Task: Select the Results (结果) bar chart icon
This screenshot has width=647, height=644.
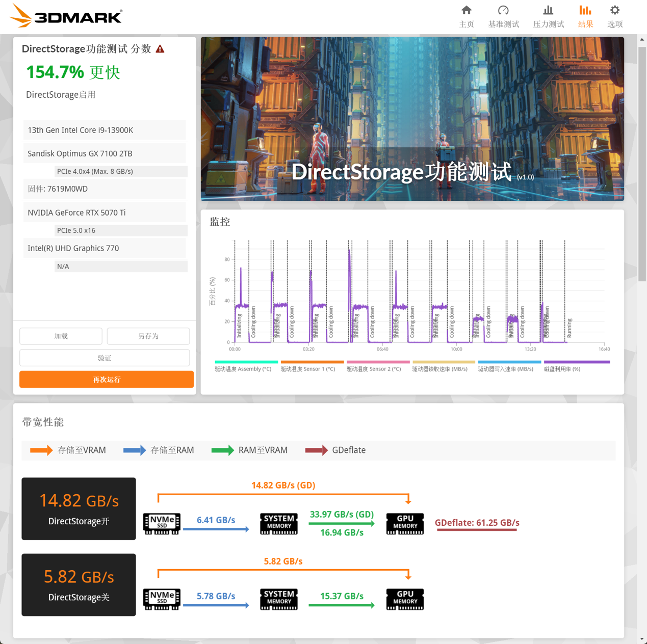Action: [585, 10]
